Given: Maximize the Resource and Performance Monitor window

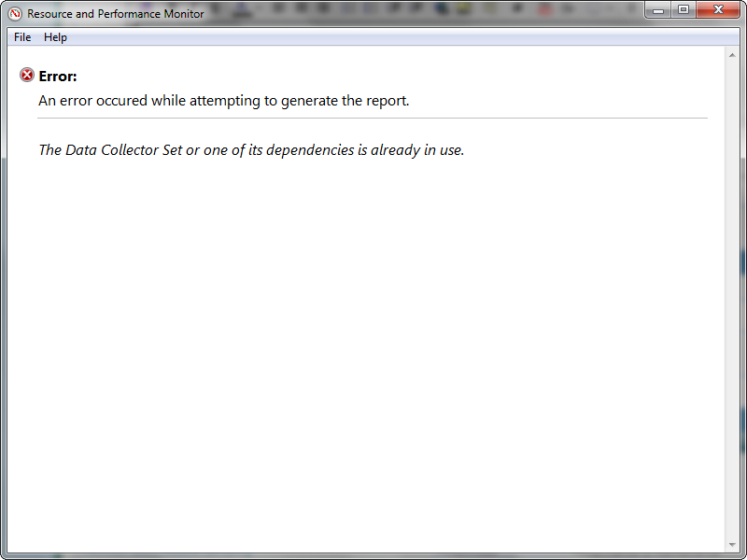Looking at the screenshot, I should click(x=684, y=10).
